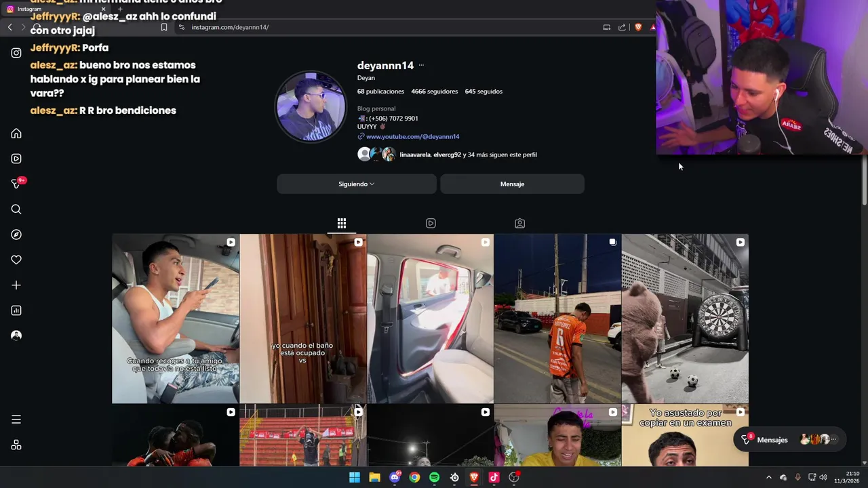Open the Windows Start button

[x=355, y=477]
